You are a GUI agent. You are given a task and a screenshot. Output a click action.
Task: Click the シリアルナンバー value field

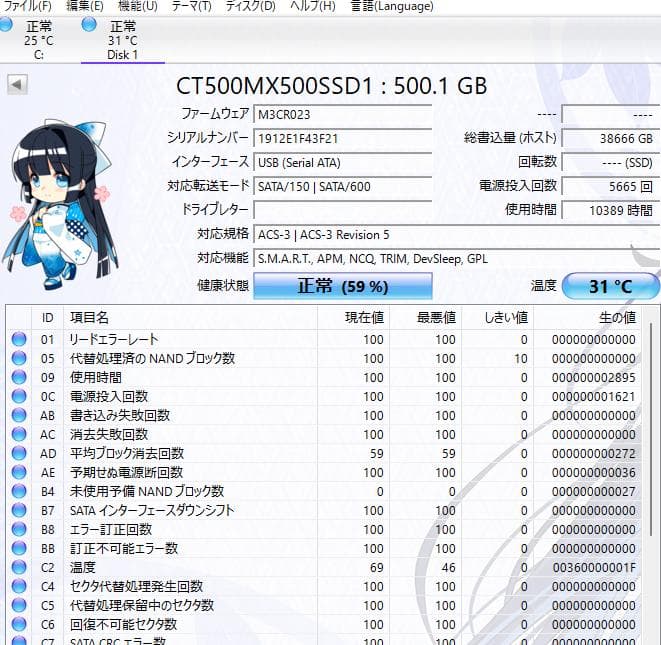click(x=342, y=138)
